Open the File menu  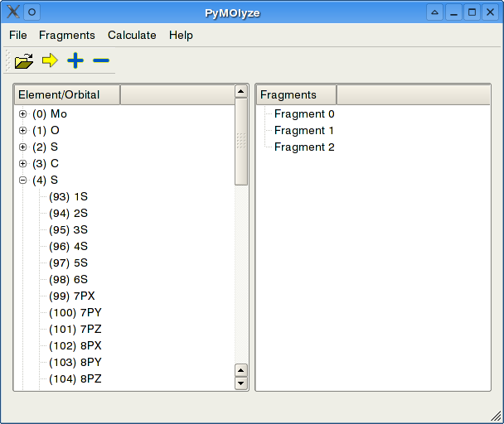tap(18, 35)
